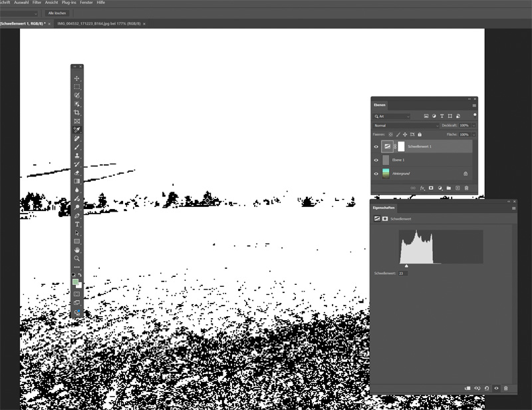The height and width of the screenshot is (410, 532).
Task: Click the background color swatch
Action: [79, 286]
